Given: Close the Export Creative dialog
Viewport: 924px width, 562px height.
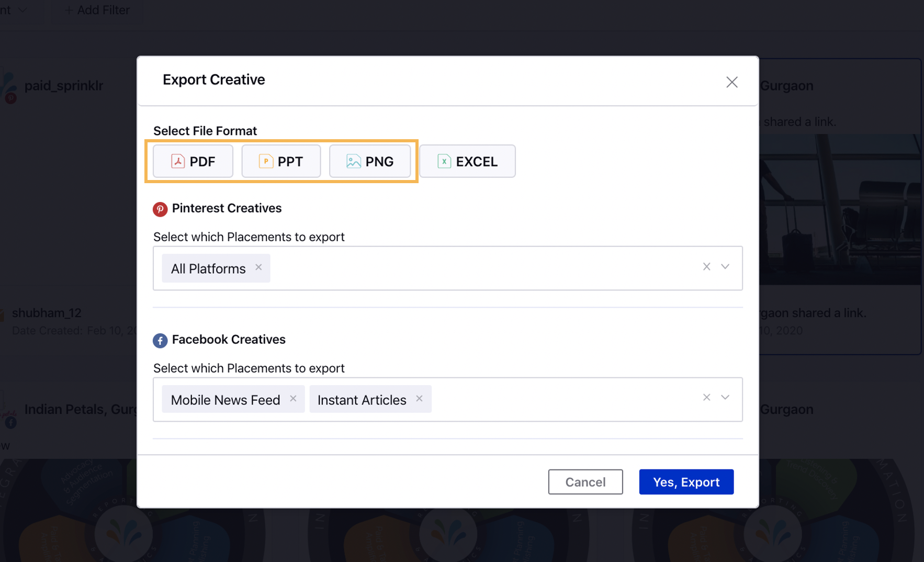Looking at the screenshot, I should coord(731,82).
